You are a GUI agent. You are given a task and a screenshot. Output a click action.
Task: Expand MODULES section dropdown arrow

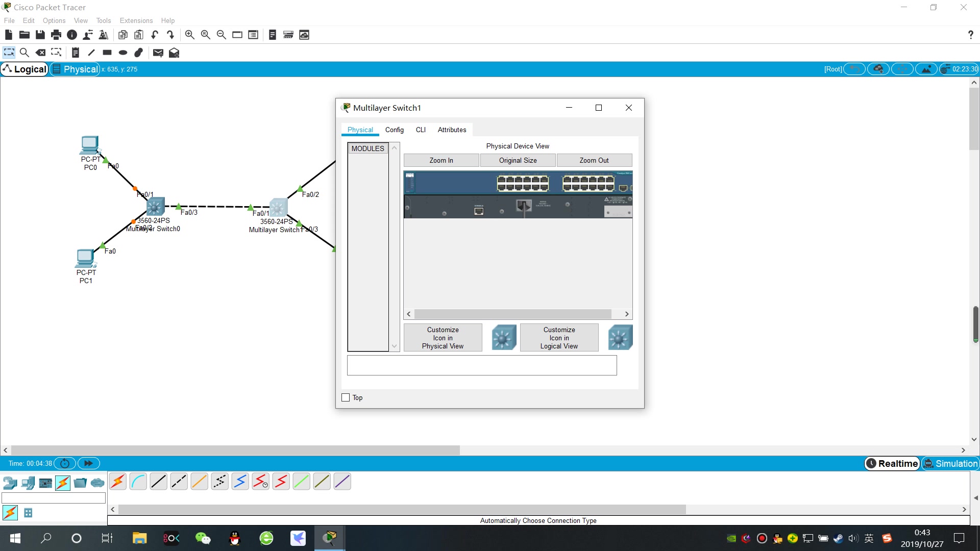[x=395, y=148]
